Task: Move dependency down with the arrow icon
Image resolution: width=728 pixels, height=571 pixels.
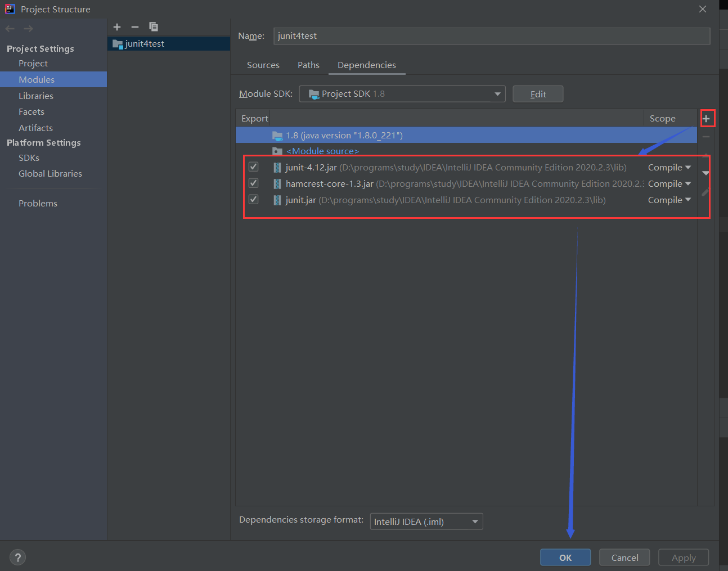Action: [x=706, y=173]
